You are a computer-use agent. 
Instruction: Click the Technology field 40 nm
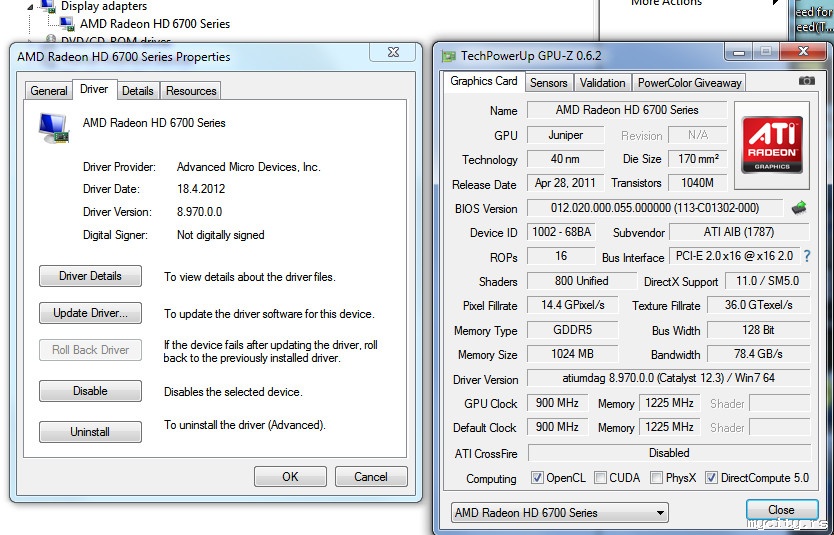pos(565,158)
